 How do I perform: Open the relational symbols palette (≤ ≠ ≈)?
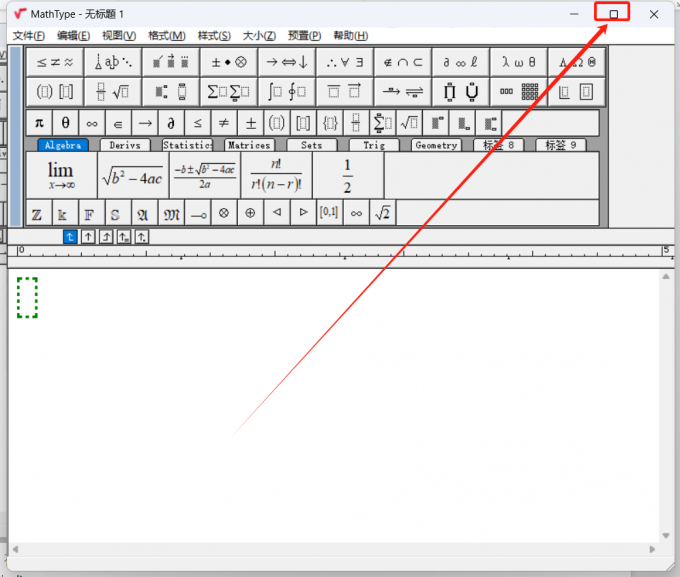(x=55, y=62)
